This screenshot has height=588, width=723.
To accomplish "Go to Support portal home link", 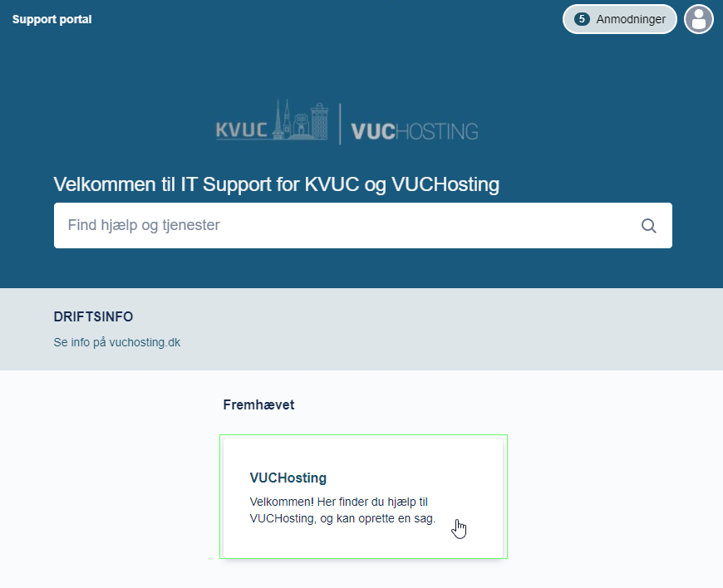I will coord(52,19).
